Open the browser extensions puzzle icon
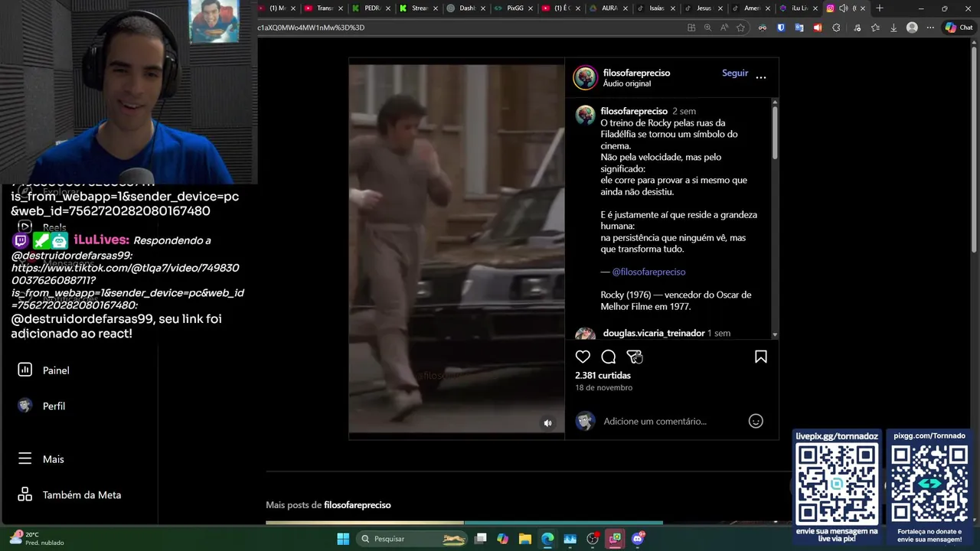Image resolution: width=980 pixels, height=551 pixels. [836, 28]
